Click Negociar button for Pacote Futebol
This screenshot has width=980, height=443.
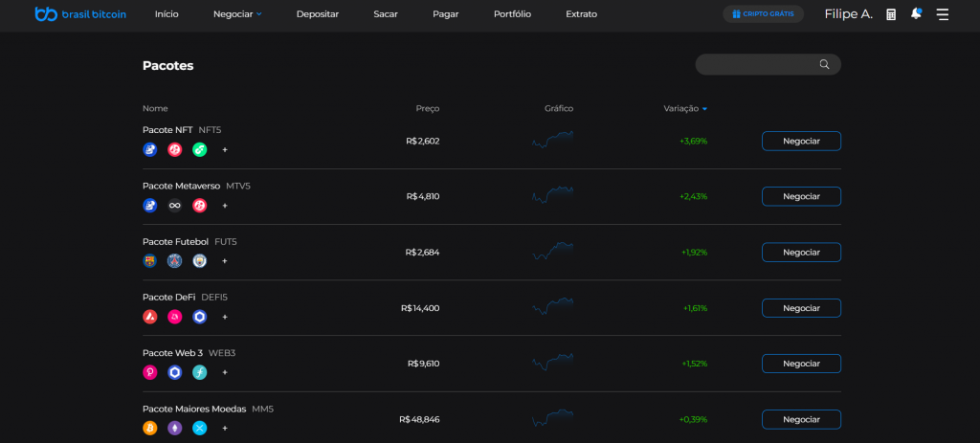point(801,253)
